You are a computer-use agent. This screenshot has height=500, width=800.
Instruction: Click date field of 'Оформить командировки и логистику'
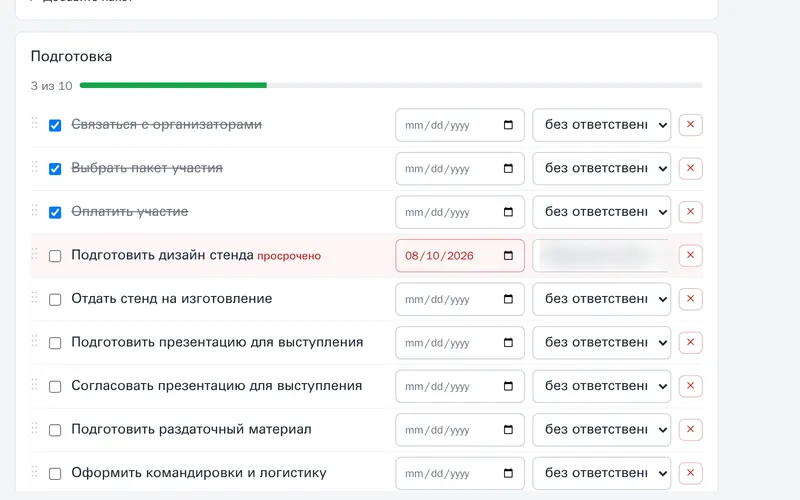pos(460,473)
